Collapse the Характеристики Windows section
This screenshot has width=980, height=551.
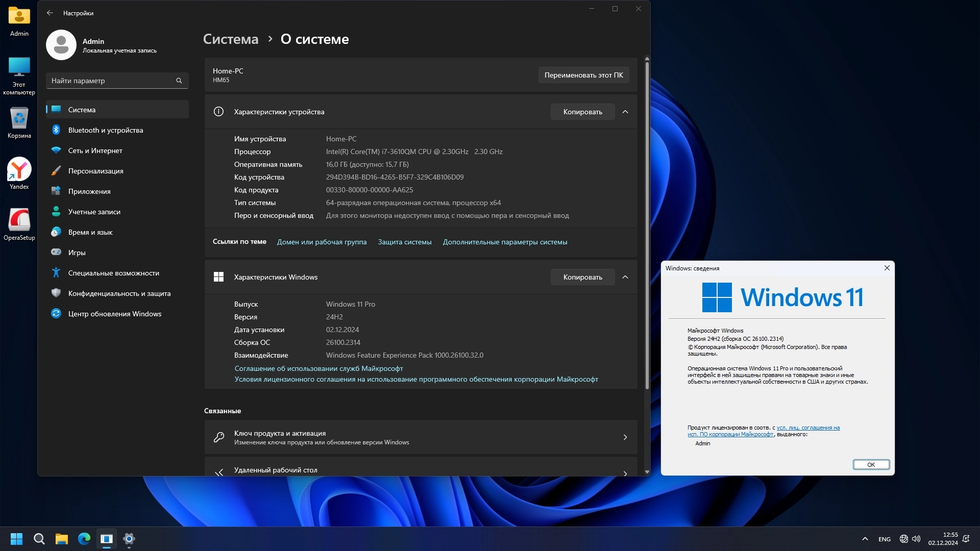[625, 277]
